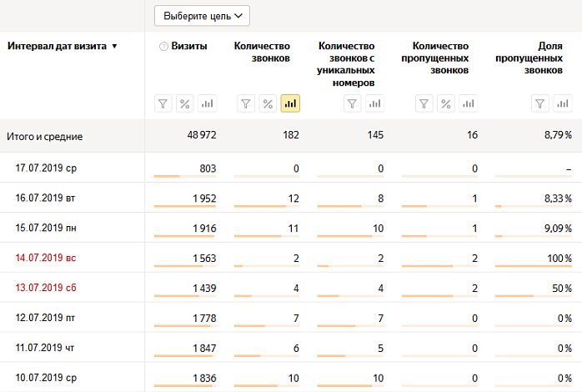Show chart for Количество пропущенных звонков
Image resolution: width=582 pixels, height=392 pixels.
[x=469, y=103]
